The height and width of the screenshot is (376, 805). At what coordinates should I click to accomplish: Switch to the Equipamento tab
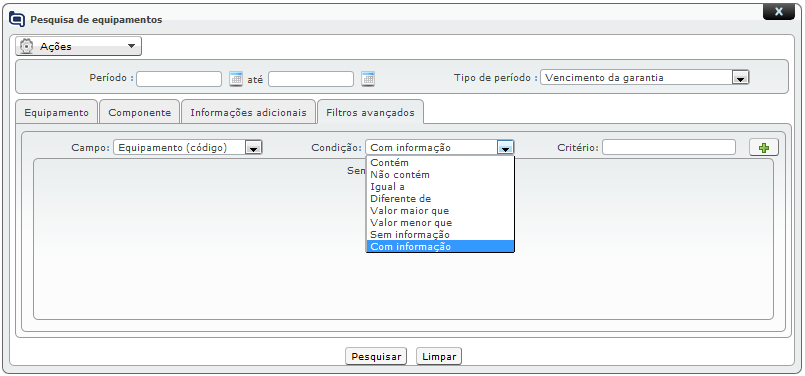[x=56, y=112]
